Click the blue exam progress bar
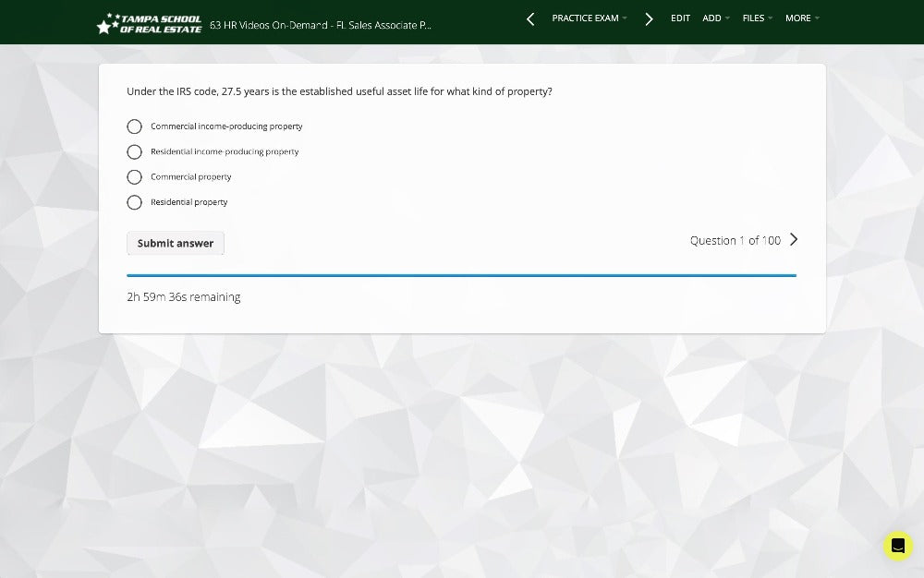924x578 pixels. [461, 275]
